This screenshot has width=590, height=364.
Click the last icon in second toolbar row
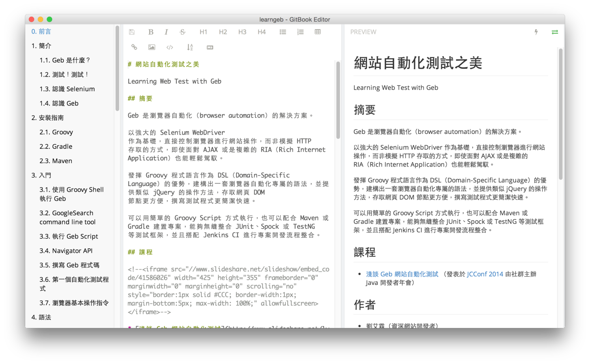click(x=210, y=47)
